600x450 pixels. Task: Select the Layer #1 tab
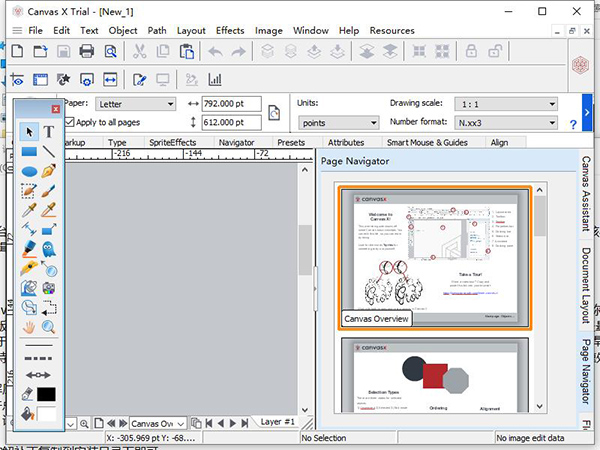coord(278,422)
